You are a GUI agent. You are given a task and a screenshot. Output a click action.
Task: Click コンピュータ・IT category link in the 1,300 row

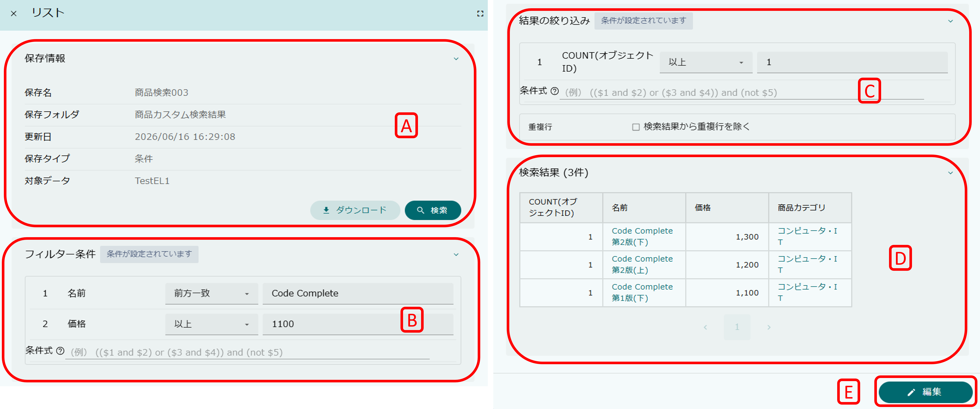pyautogui.click(x=807, y=236)
